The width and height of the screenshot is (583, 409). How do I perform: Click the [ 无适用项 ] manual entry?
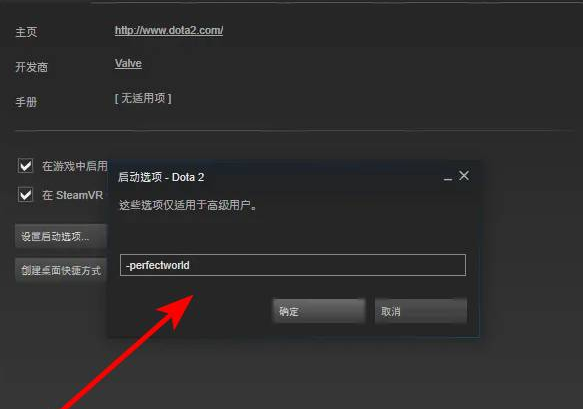coord(143,98)
